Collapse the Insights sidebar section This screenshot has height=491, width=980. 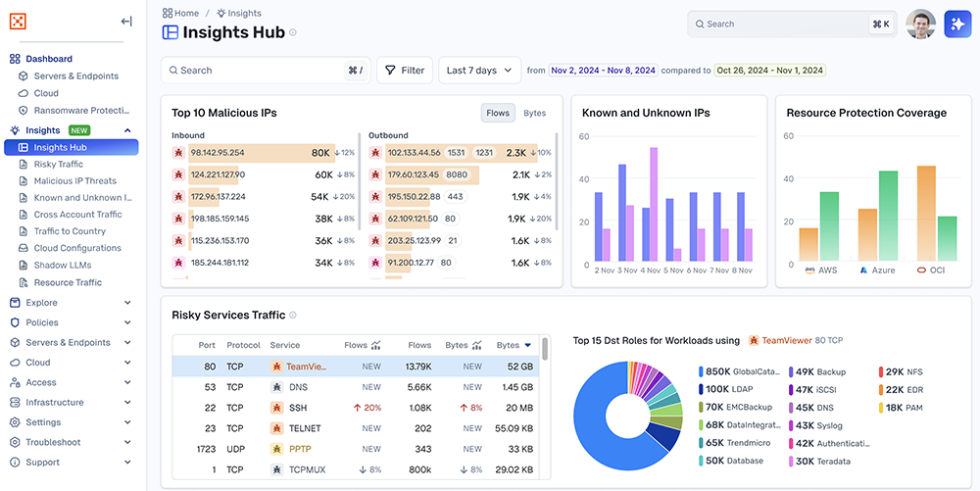(x=127, y=130)
